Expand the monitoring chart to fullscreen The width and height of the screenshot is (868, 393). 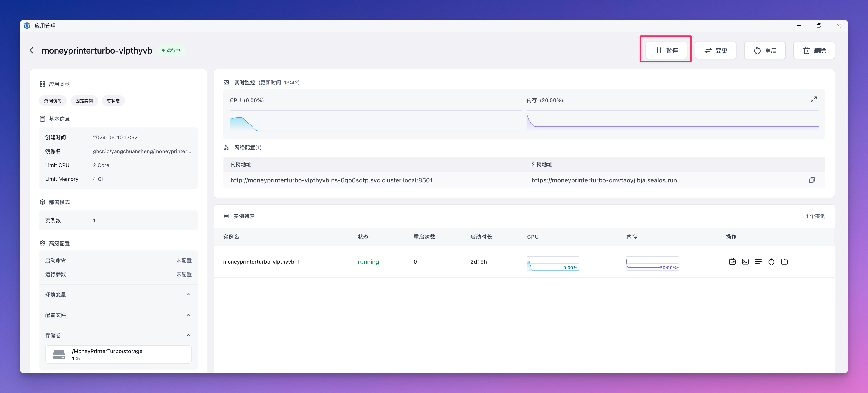[x=814, y=99]
